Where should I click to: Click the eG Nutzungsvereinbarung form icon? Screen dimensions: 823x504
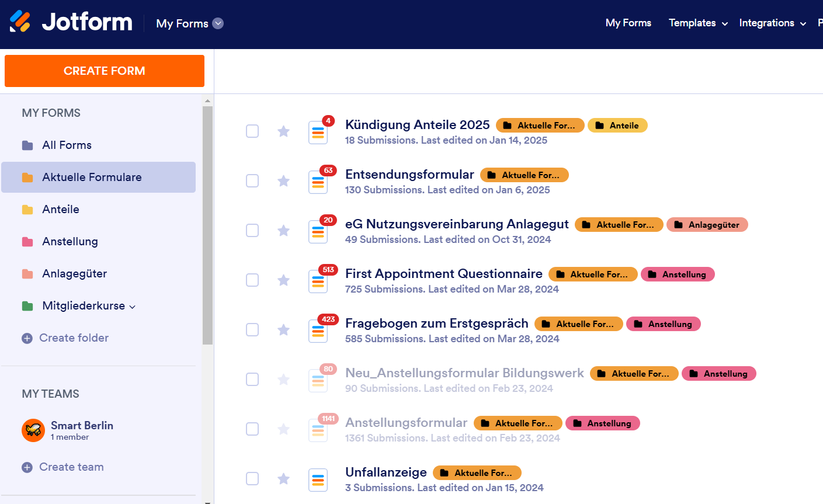click(318, 232)
